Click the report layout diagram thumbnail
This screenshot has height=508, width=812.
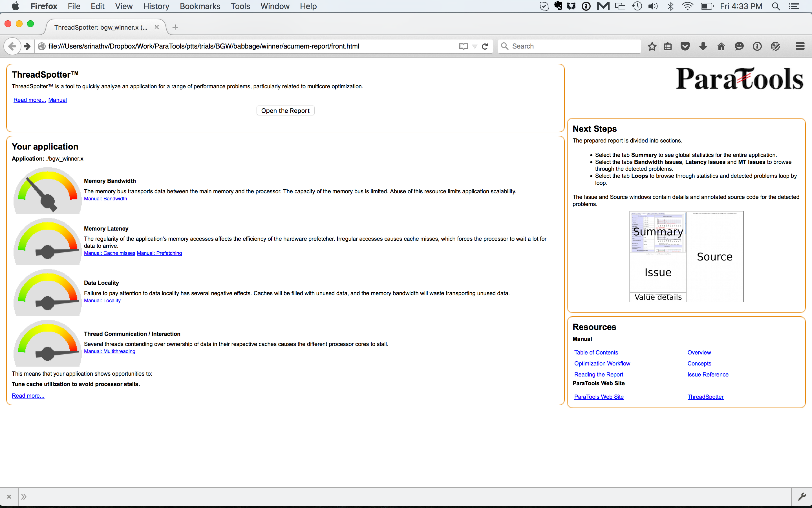(686, 256)
